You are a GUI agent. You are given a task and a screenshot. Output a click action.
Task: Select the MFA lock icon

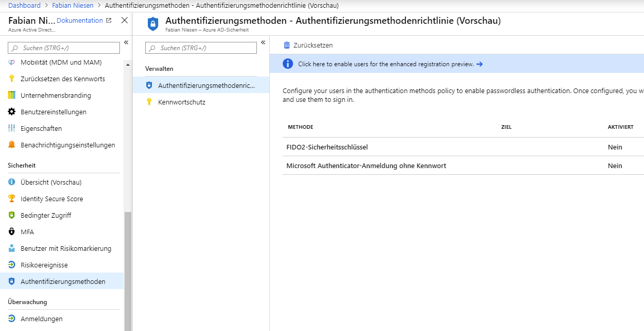pos(12,232)
